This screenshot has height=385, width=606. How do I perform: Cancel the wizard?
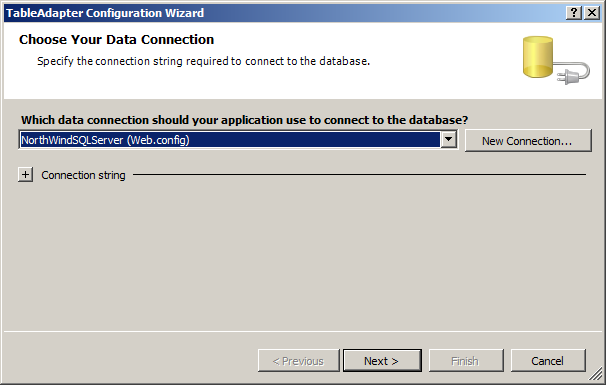[x=548, y=361]
